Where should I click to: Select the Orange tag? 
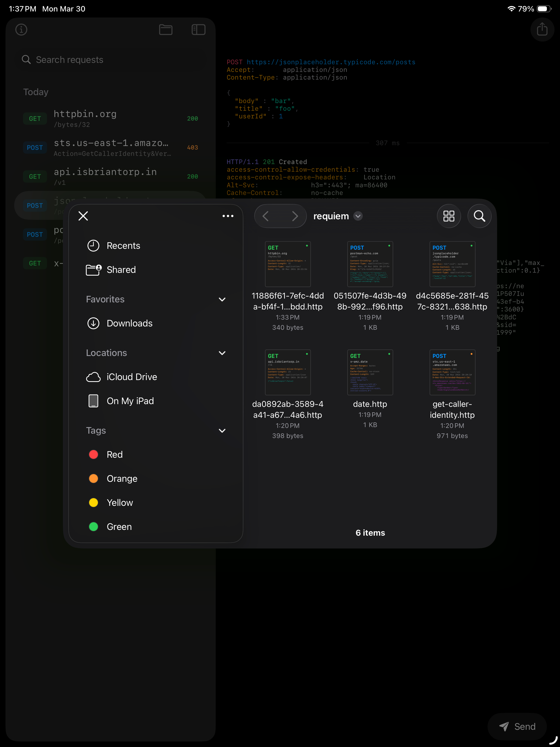(x=156, y=478)
